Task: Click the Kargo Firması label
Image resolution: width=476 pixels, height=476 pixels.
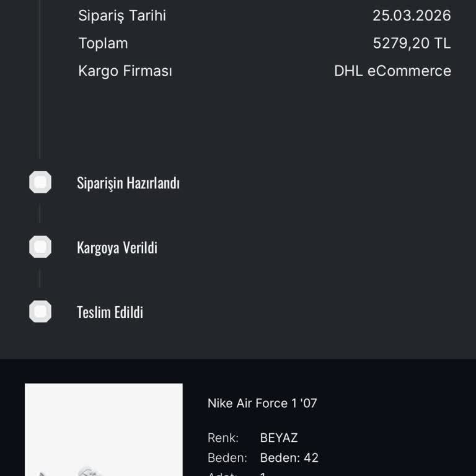Action: (x=125, y=71)
